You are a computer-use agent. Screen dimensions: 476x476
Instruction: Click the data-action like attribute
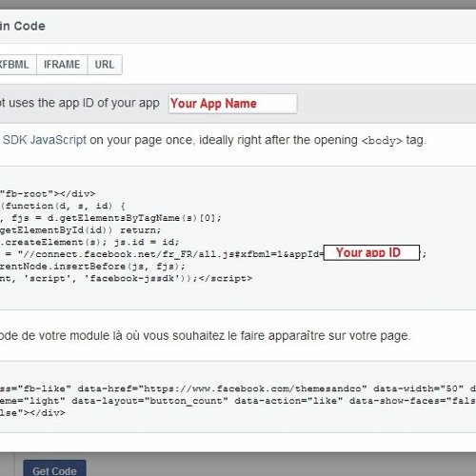288,401
